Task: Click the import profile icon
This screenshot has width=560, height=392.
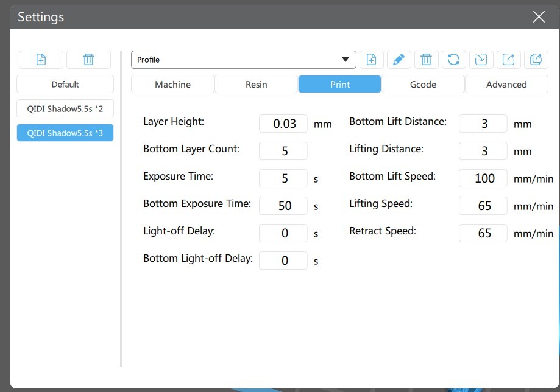Action: point(481,59)
